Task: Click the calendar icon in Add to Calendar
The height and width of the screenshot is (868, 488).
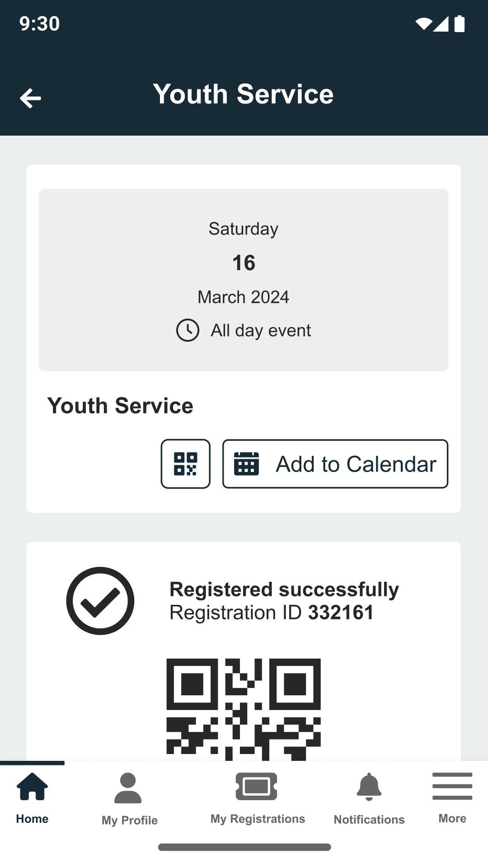Action: (x=246, y=464)
